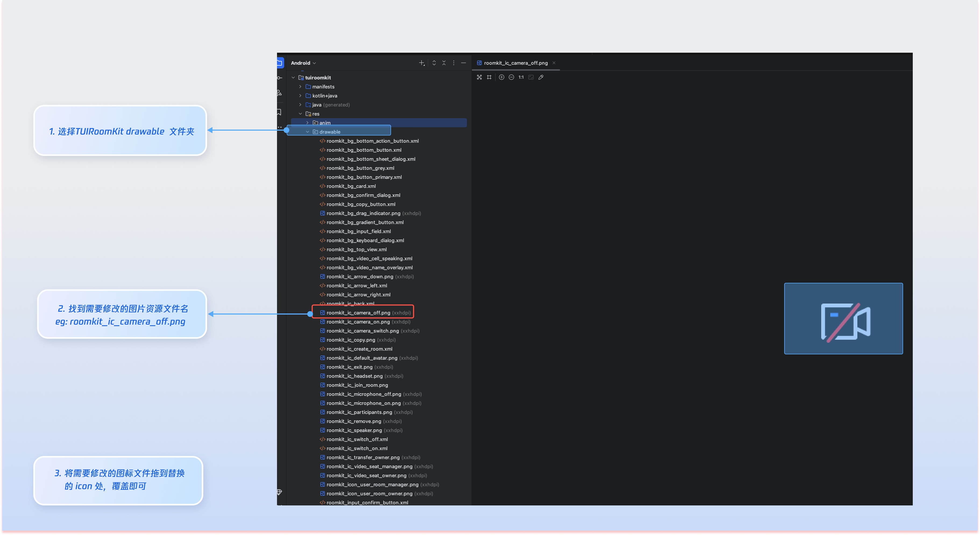Open the Android project view dropdown

[303, 63]
